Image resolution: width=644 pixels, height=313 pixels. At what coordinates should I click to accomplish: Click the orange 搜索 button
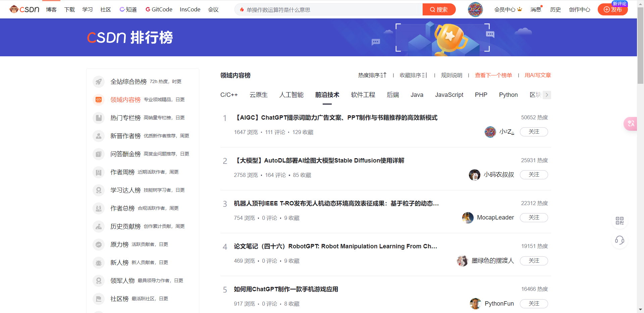439,9
